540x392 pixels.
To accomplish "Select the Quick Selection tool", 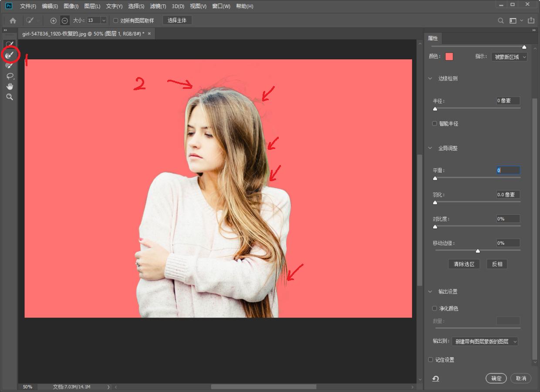I will point(9,44).
